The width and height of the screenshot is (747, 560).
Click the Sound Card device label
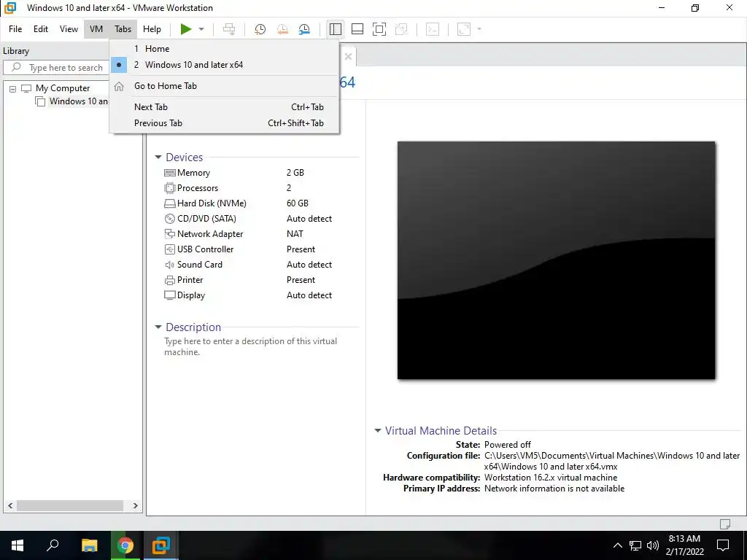pos(200,264)
